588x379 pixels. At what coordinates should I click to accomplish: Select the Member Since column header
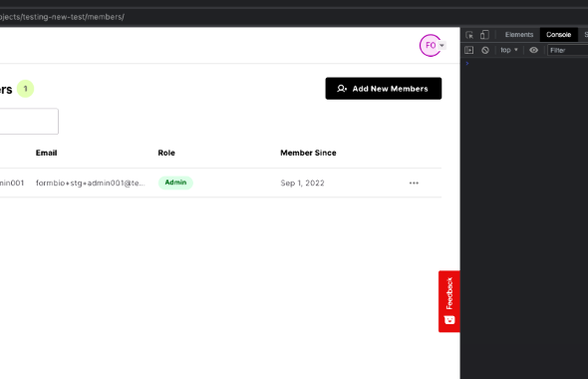click(308, 153)
